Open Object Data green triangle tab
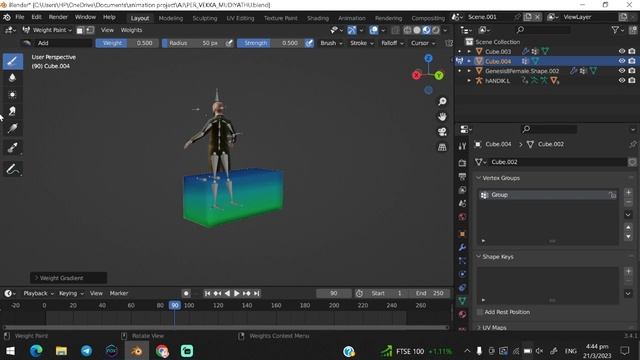The height and width of the screenshot is (360, 640). click(462, 301)
